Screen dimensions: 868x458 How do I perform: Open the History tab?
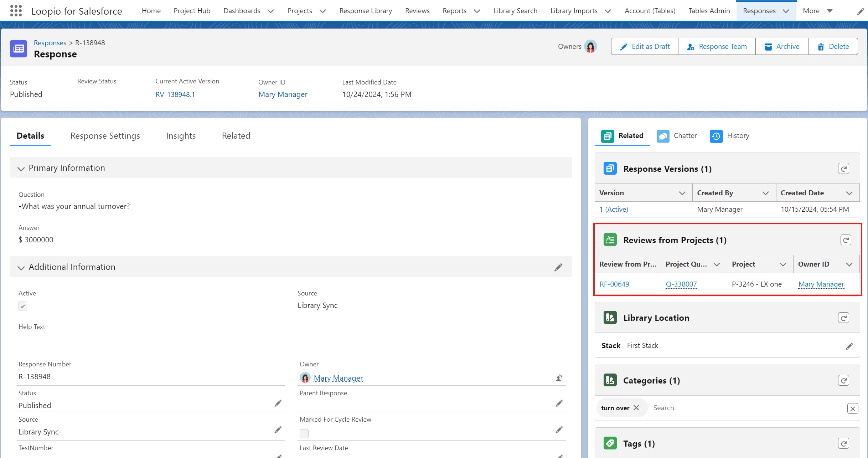(x=730, y=136)
